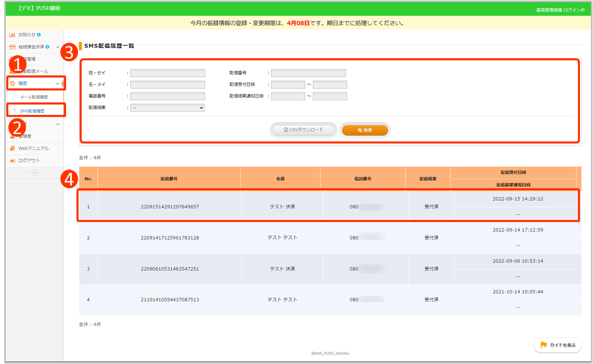Click the info badge next to お知らせ
The width and height of the screenshot is (593, 364).
(39, 35)
